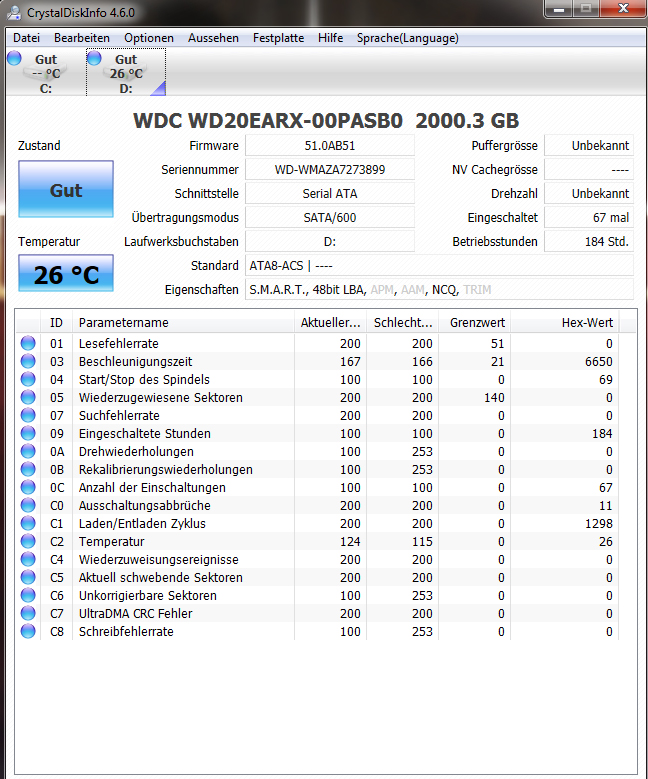Click the blue health orb on the D: drive

pyautogui.click(x=94, y=58)
